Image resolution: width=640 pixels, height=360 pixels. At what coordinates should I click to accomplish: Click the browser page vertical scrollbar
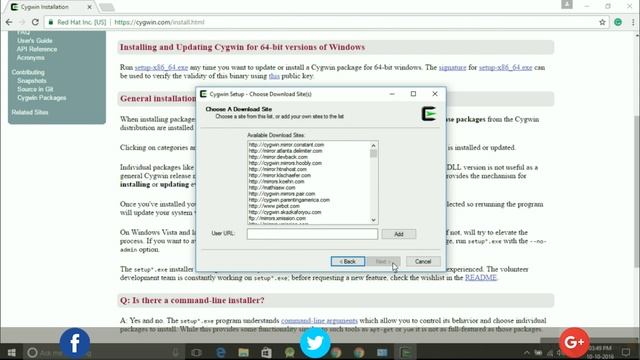636,192
